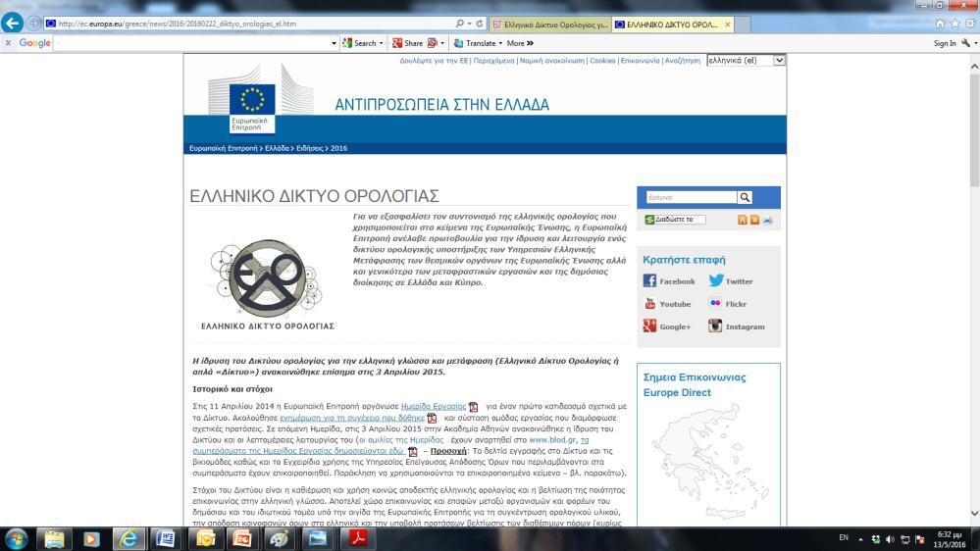Click the Cookies link

click(602, 61)
